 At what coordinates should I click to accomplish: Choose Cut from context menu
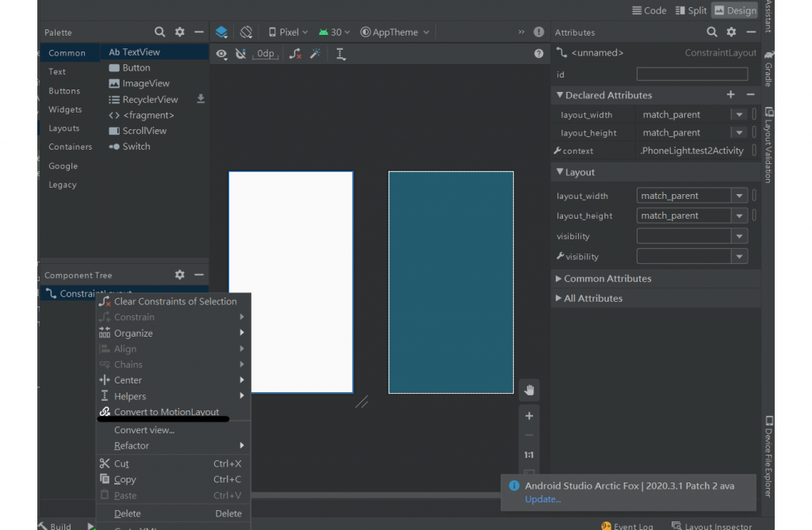[174, 463]
